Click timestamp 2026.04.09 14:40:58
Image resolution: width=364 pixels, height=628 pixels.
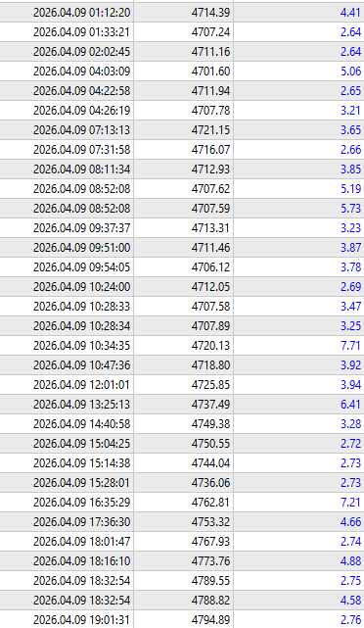tap(81, 424)
